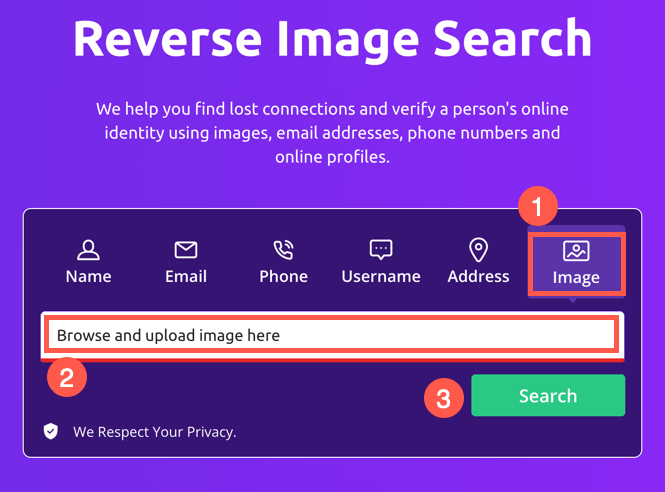Select the Name person icon

[x=88, y=250]
